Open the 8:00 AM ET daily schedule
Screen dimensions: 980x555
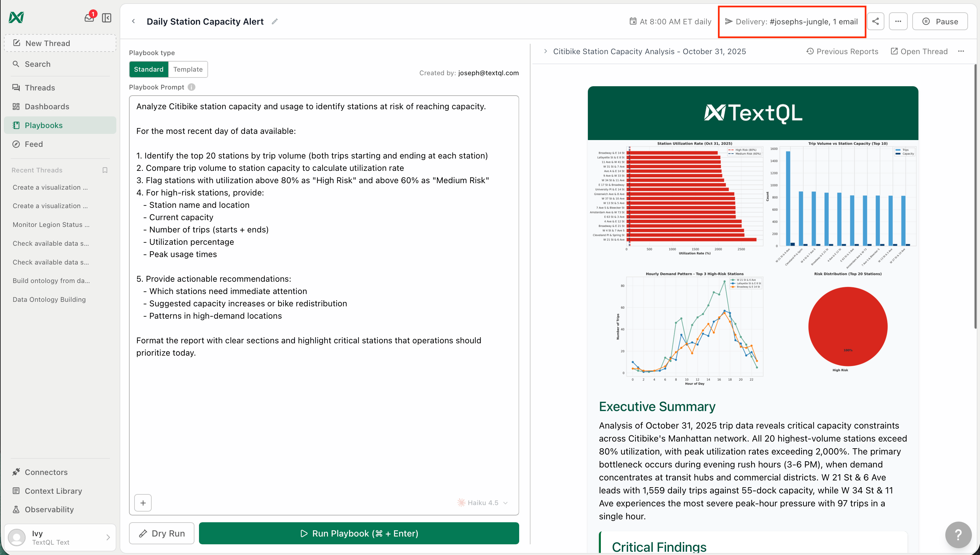(670, 21)
